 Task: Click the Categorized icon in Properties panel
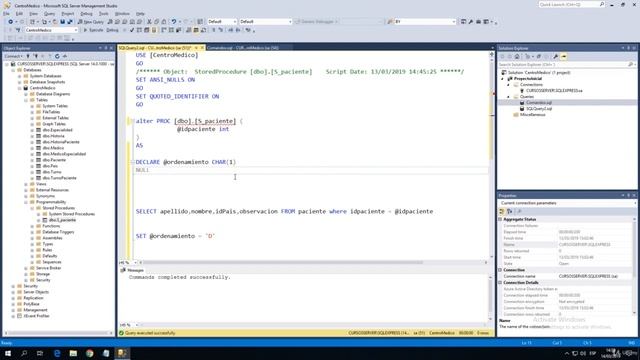click(x=502, y=211)
